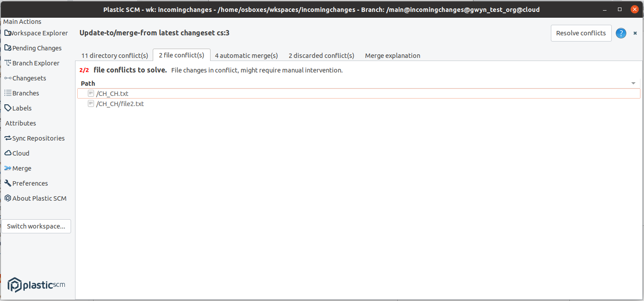Show the 4 automatic merges tab

[x=246, y=55]
